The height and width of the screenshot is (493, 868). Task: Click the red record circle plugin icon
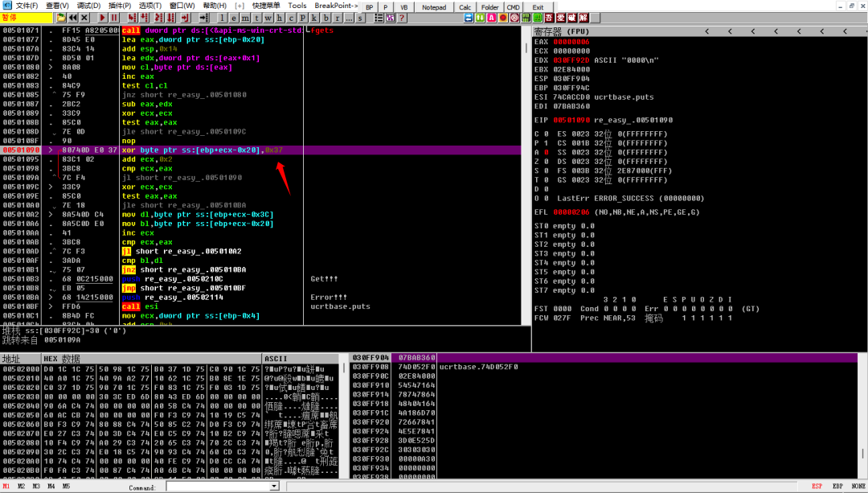(503, 18)
